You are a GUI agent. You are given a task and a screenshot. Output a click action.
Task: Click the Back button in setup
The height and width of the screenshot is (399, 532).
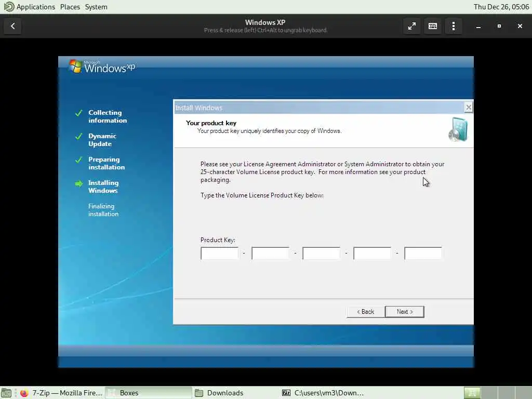(x=365, y=312)
